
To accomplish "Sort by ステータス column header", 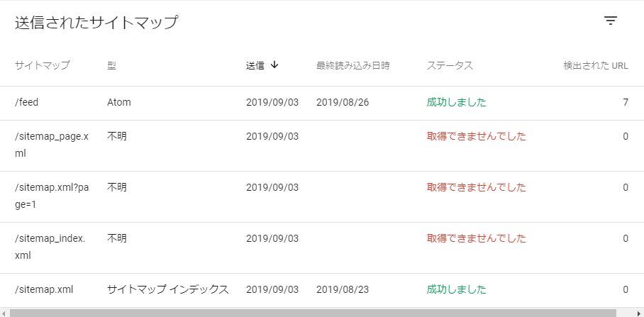I will coord(450,65).
